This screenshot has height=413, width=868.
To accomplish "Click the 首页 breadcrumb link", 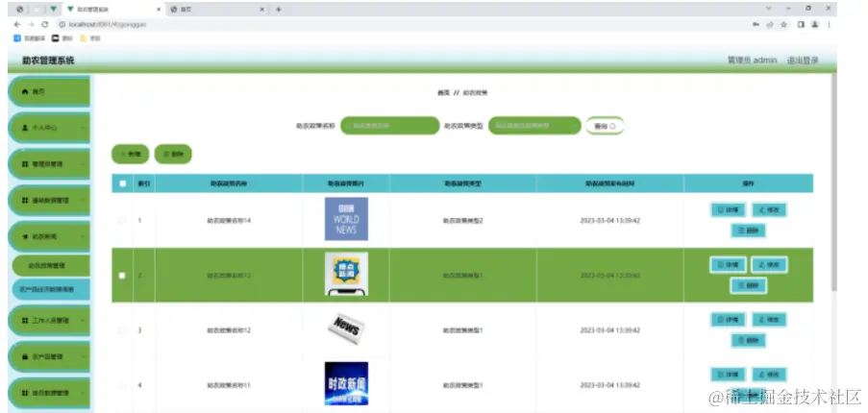I will click(443, 93).
